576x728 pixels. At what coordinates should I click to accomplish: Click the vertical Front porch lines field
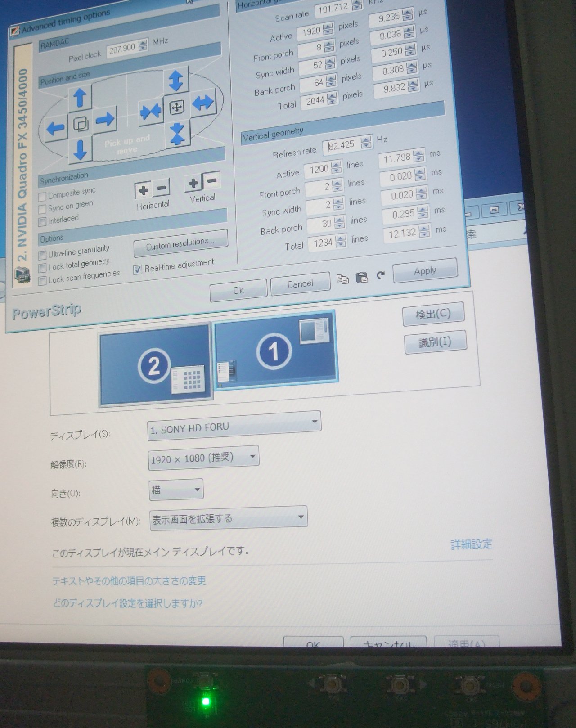(x=319, y=188)
